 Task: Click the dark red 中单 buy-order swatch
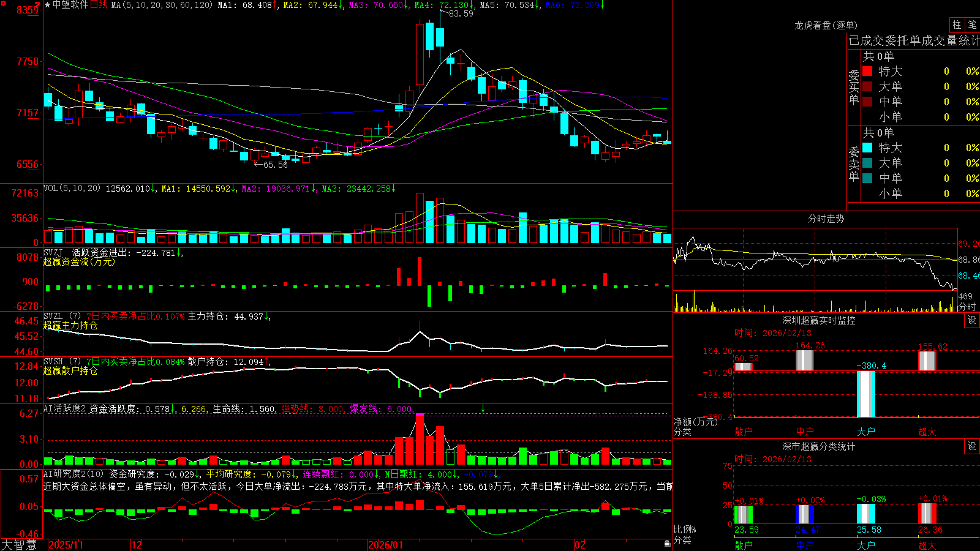pyautogui.click(x=867, y=102)
